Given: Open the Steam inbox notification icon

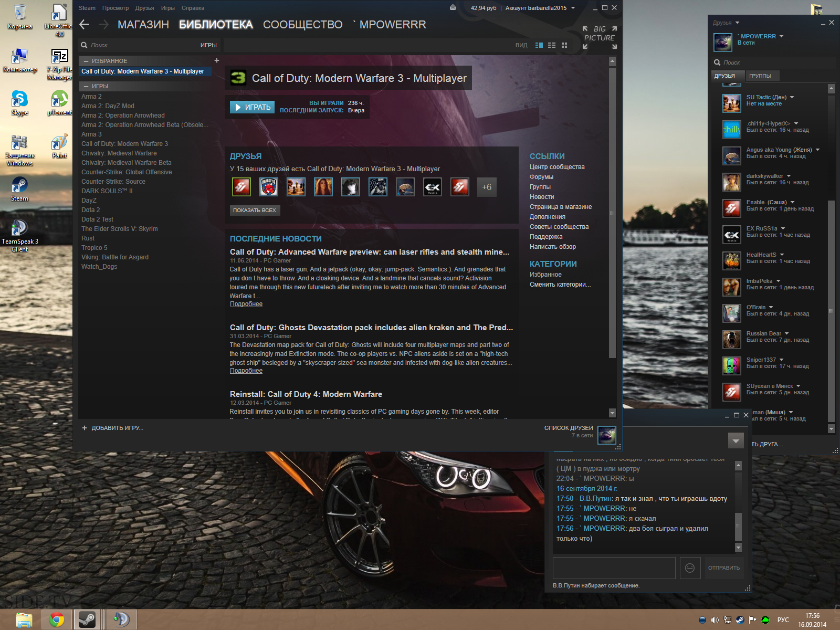Looking at the screenshot, I should (x=453, y=8).
